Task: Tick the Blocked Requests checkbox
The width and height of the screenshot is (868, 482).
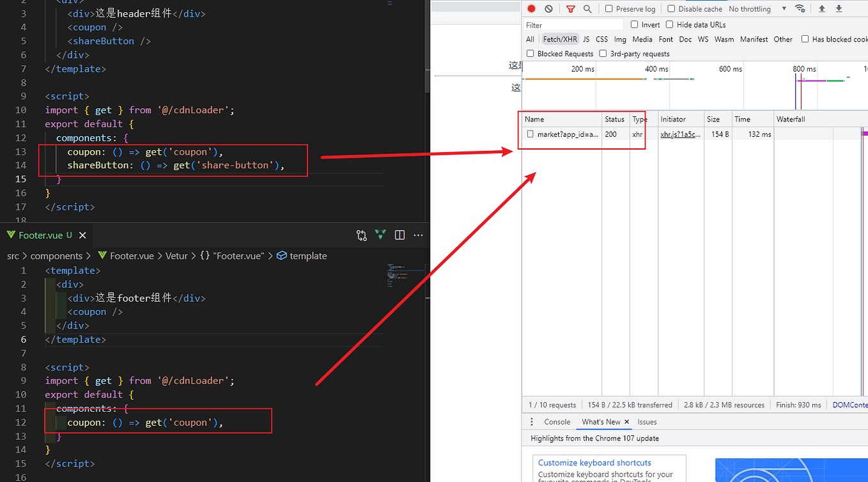Action: 530,54
